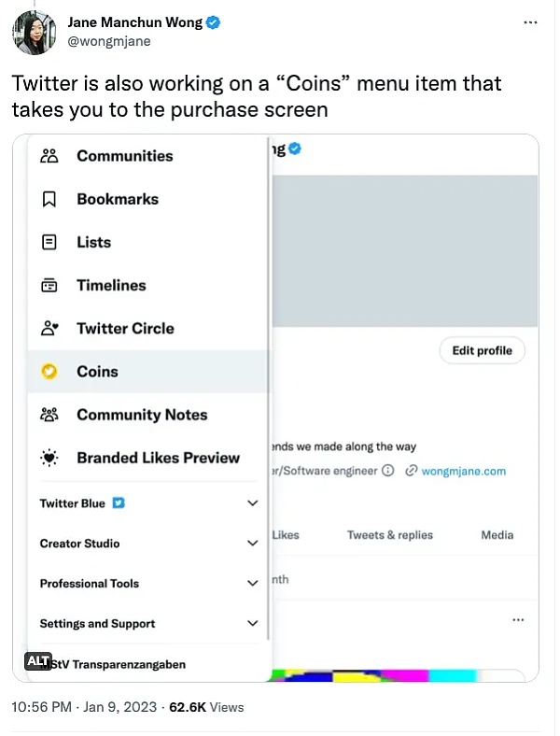
Task: Click the Edit profile button
Action: pos(483,350)
